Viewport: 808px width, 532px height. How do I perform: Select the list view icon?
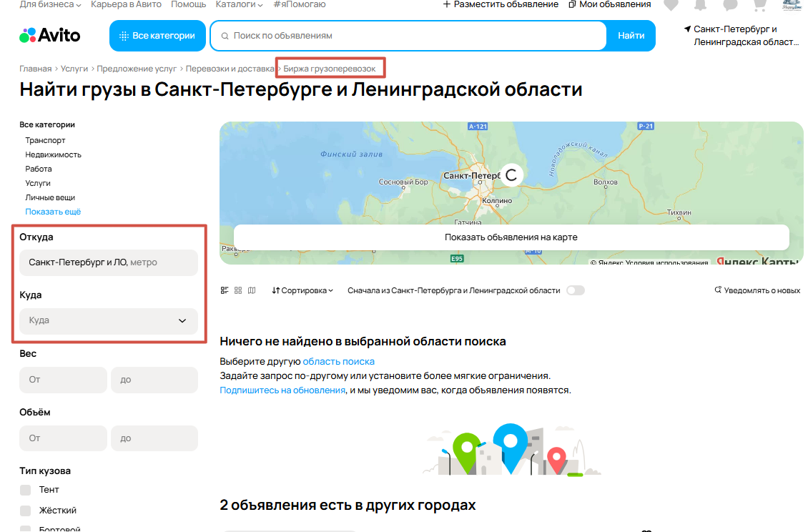pos(225,290)
